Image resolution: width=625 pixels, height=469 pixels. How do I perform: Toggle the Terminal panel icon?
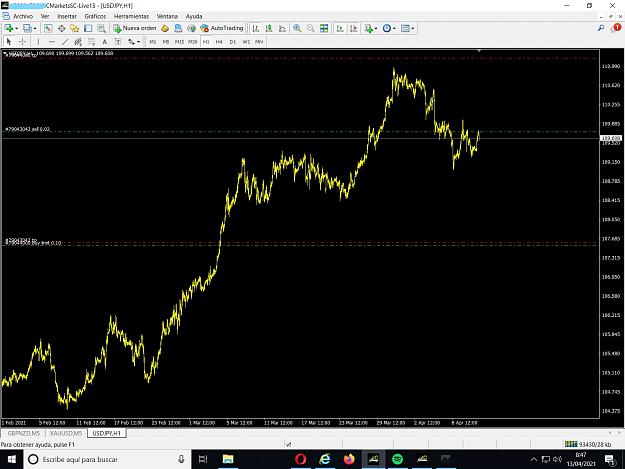click(88, 28)
